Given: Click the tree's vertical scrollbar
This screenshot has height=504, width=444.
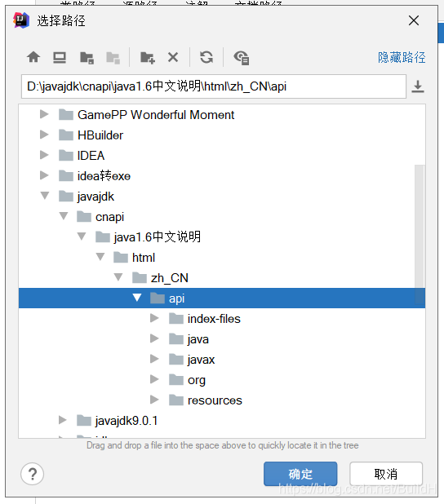Looking at the screenshot, I should (x=420, y=234).
